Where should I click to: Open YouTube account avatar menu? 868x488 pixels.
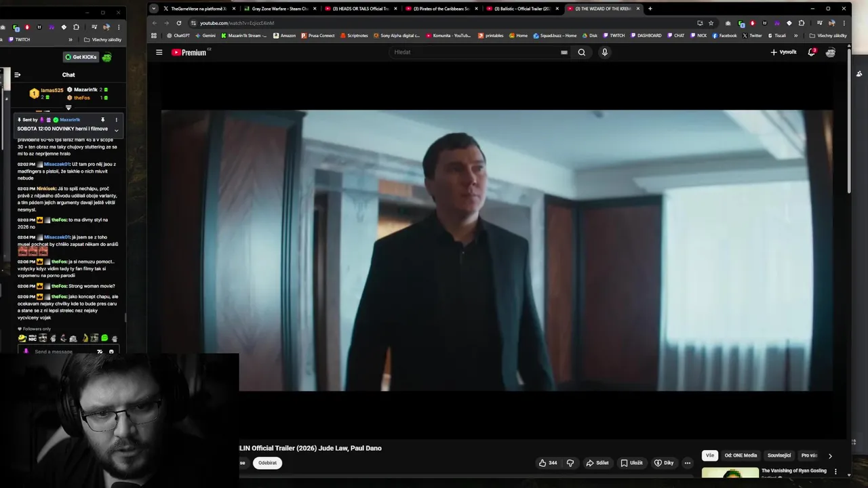click(x=830, y=52)
